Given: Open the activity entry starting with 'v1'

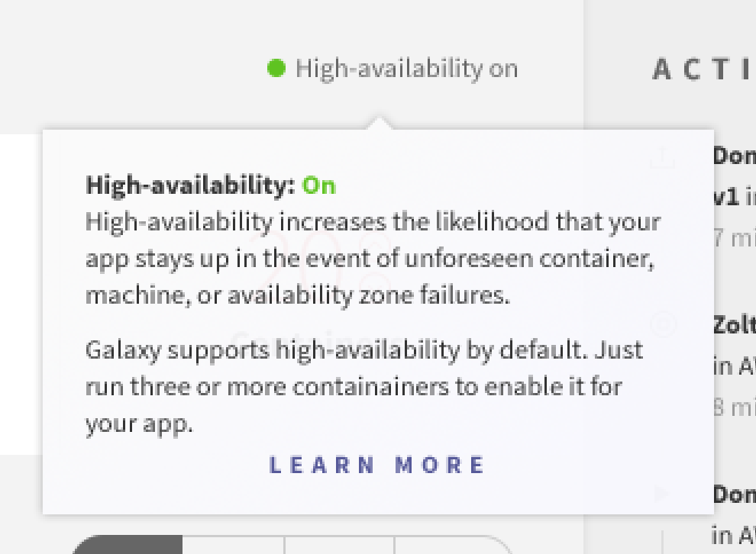Looking at the screenshot, I should 735,197.
